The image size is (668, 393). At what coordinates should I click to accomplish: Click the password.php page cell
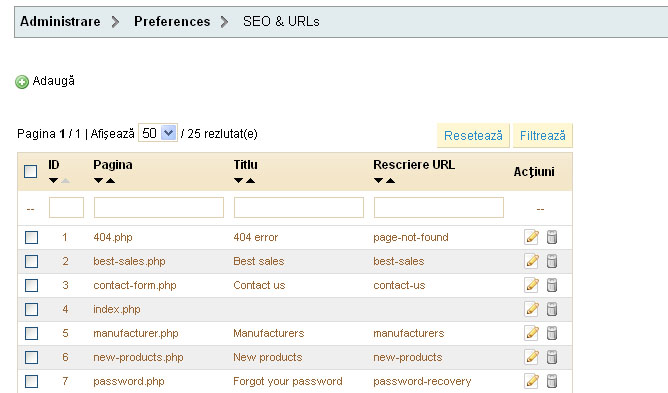coord(129,381)
